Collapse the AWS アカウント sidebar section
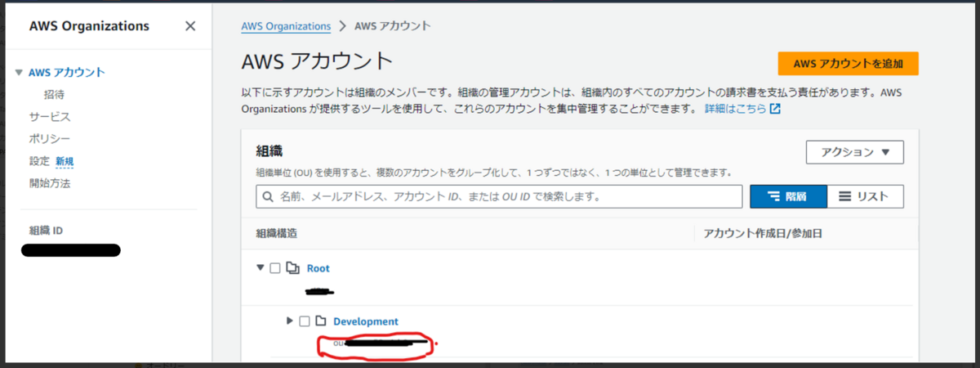 tap(20, 72)
